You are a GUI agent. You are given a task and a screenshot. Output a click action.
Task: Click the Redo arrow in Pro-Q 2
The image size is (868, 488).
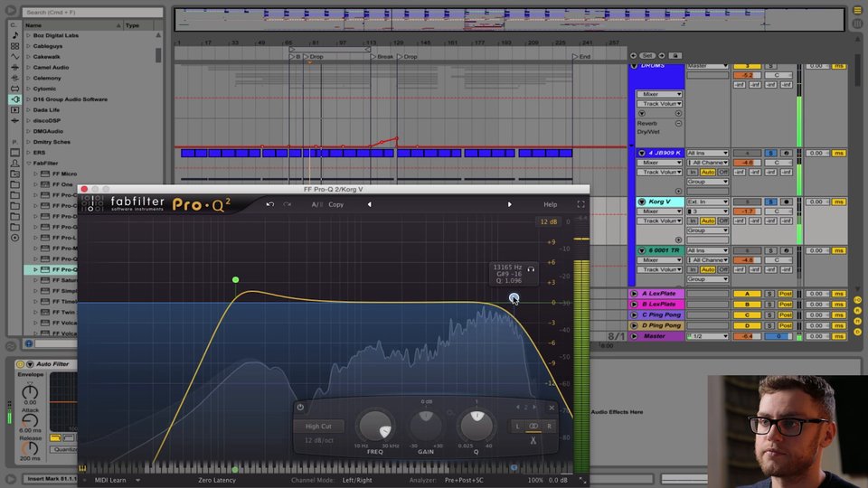click(288, 204)
